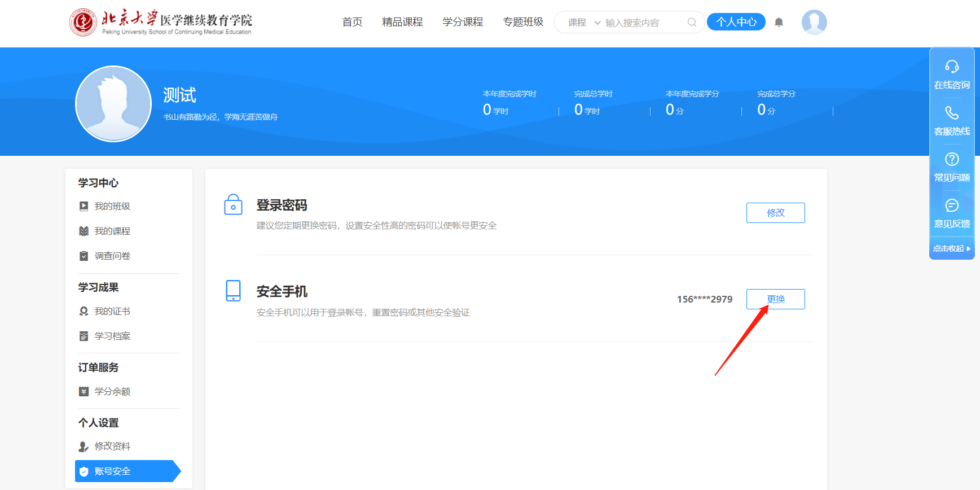Click the 调查问卷 clipboard icon

(x=84, y=256)
